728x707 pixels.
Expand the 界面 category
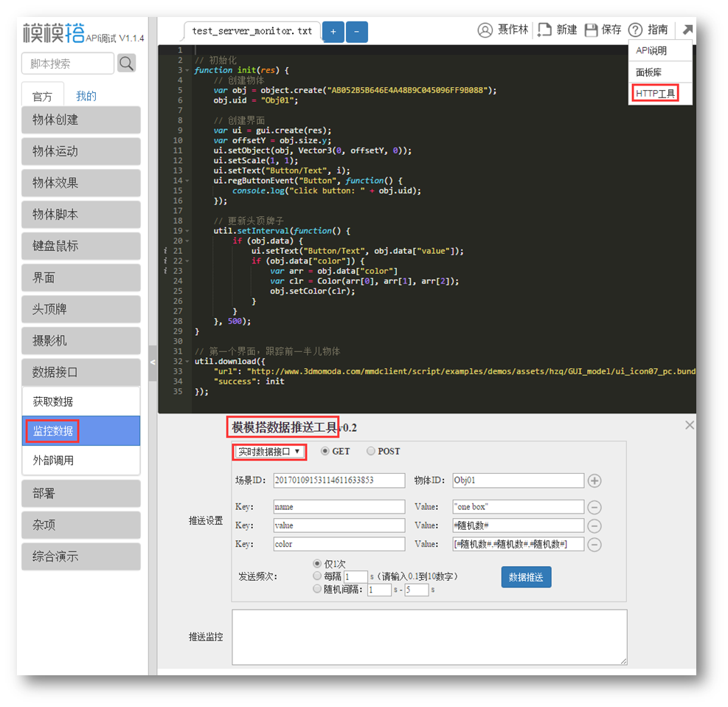tap(81, 277)
